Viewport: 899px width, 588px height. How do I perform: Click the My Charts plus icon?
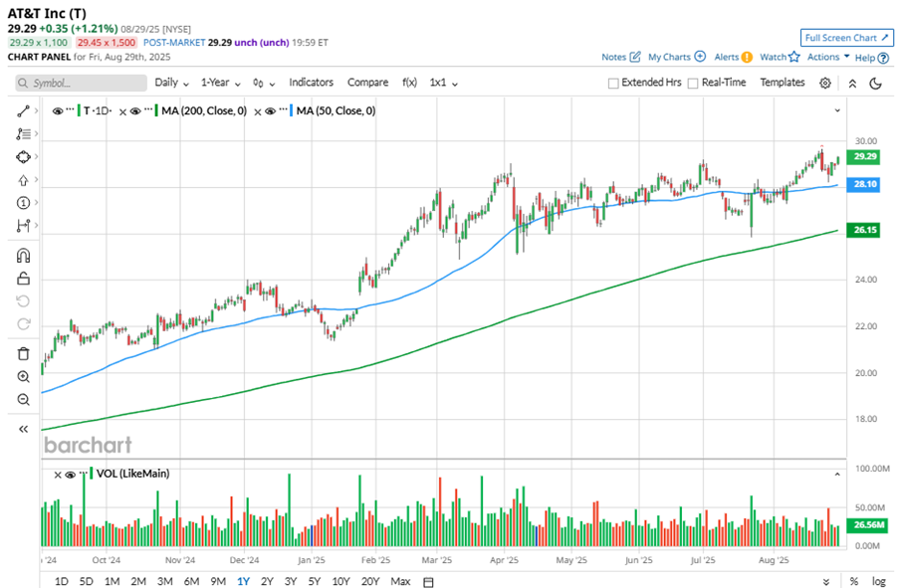pos(700,57)
